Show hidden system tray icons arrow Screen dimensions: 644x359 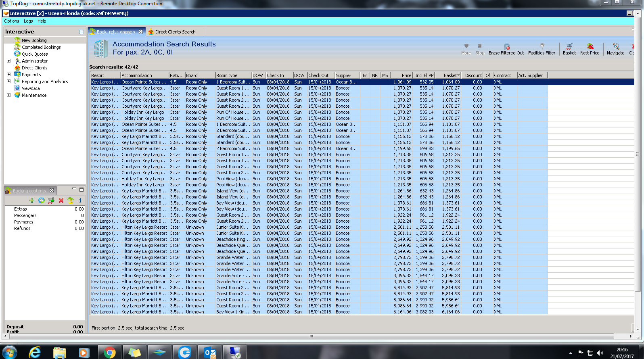click(571, 353)
